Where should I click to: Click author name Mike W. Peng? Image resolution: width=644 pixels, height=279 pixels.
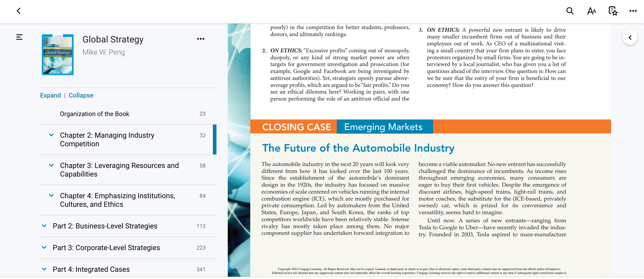point(103,52)
